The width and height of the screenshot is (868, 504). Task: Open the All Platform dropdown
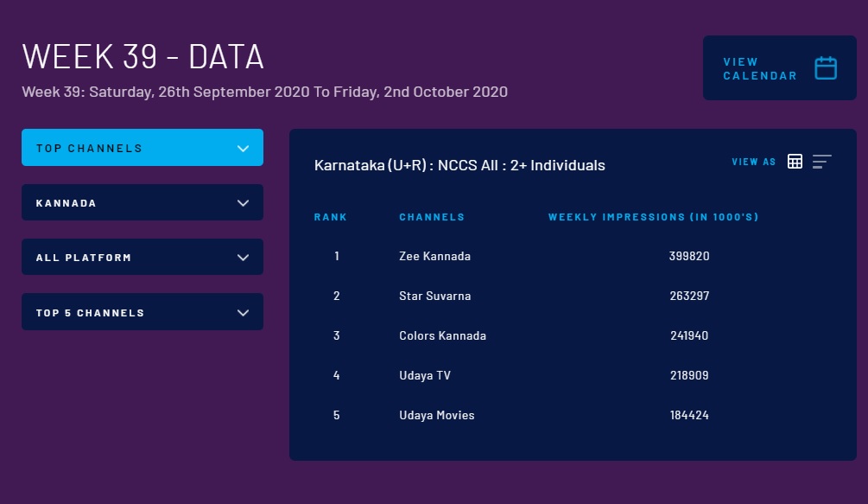coord(143,257)
